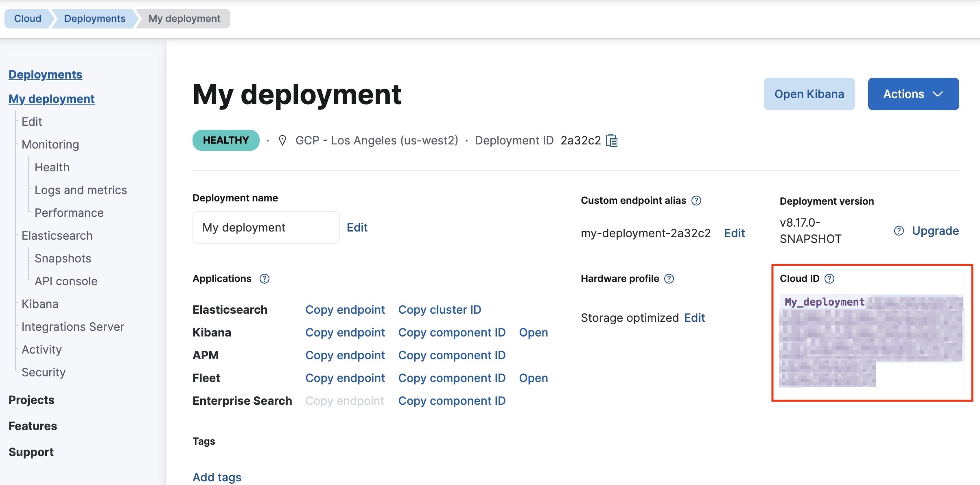Open help for Custom endpoint alias

(x=696, y=200)
